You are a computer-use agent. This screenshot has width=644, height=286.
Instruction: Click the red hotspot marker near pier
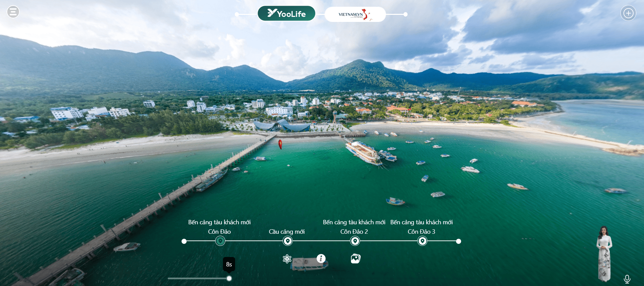(x=280, y=144)
